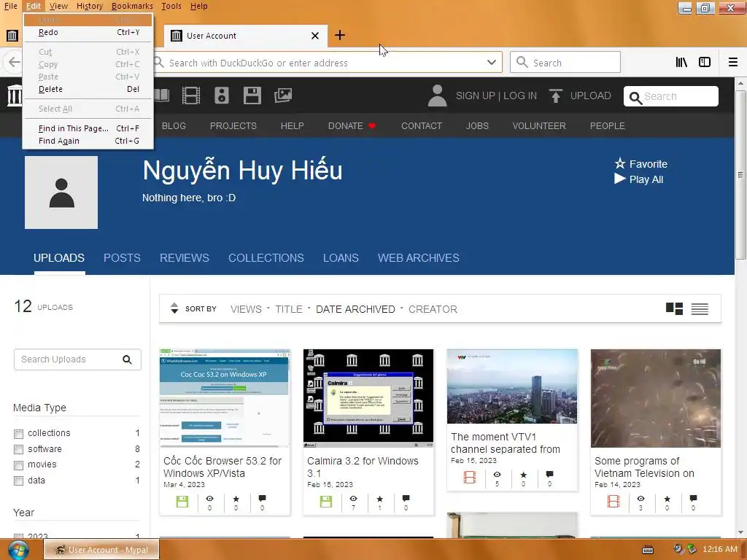Image resolution: width=747 pixels, height=560 pixels.
Task: Sort uploads by VIEWS
Action: (x=246, y=309)
